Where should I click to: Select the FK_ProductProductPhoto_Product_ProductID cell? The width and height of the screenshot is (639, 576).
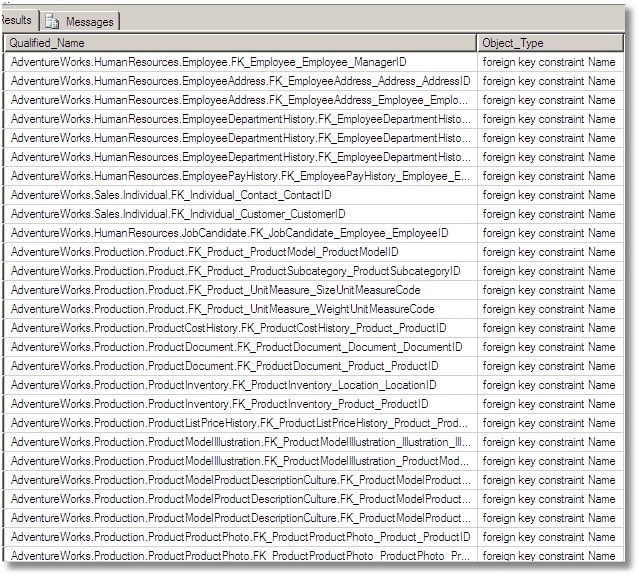pos(240,537)
